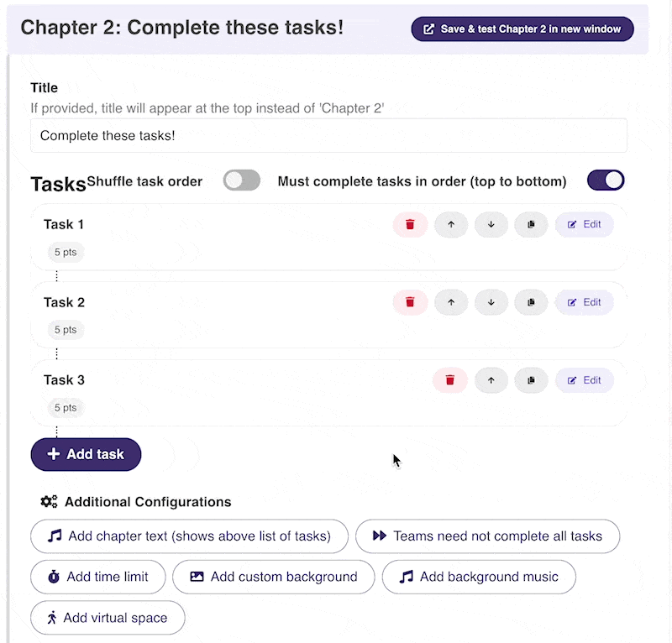672x643 pixels.
Task: Delete Task 2 with the trash icon
Action: pos(410,302)
